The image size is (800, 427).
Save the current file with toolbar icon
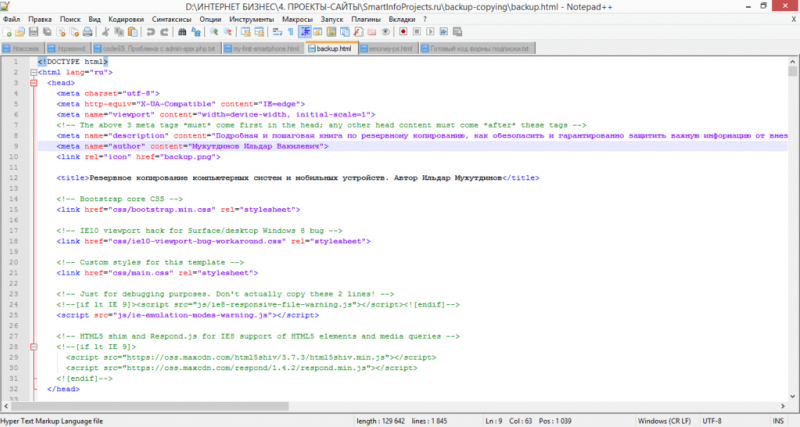[33, 32]
